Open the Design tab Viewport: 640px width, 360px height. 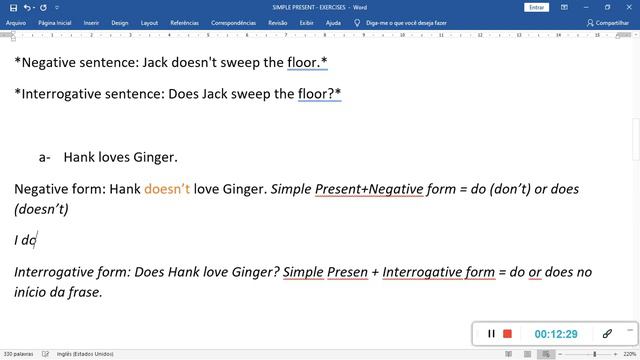click(120, 23)
